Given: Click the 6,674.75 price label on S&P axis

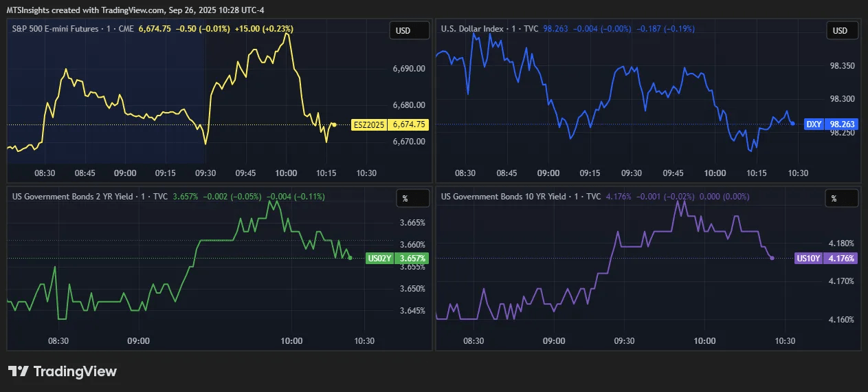Looking at the screenshot, I should (409, 124).
